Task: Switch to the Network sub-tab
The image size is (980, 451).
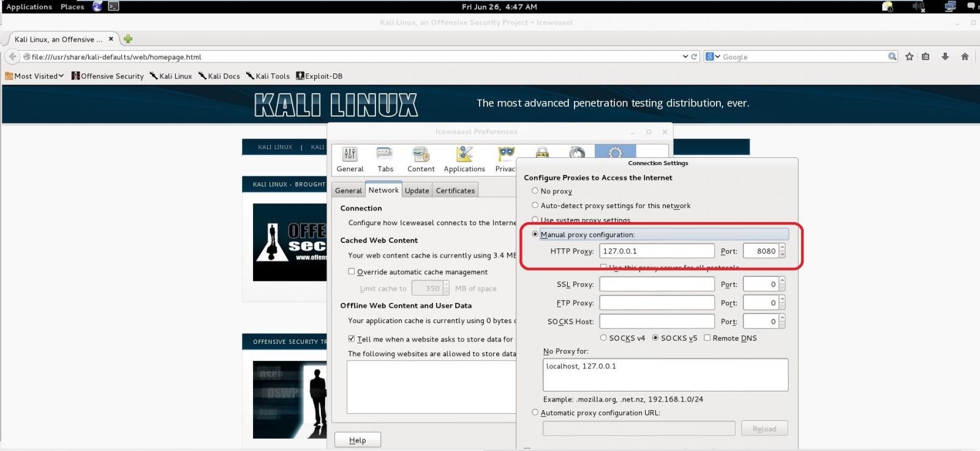Action: coord(383,190)
